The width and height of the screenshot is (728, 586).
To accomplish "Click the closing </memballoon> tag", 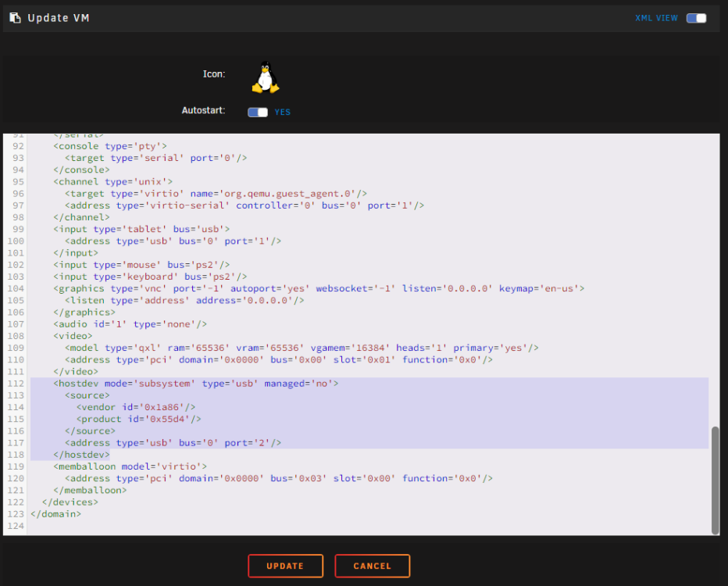I will 90,490.
